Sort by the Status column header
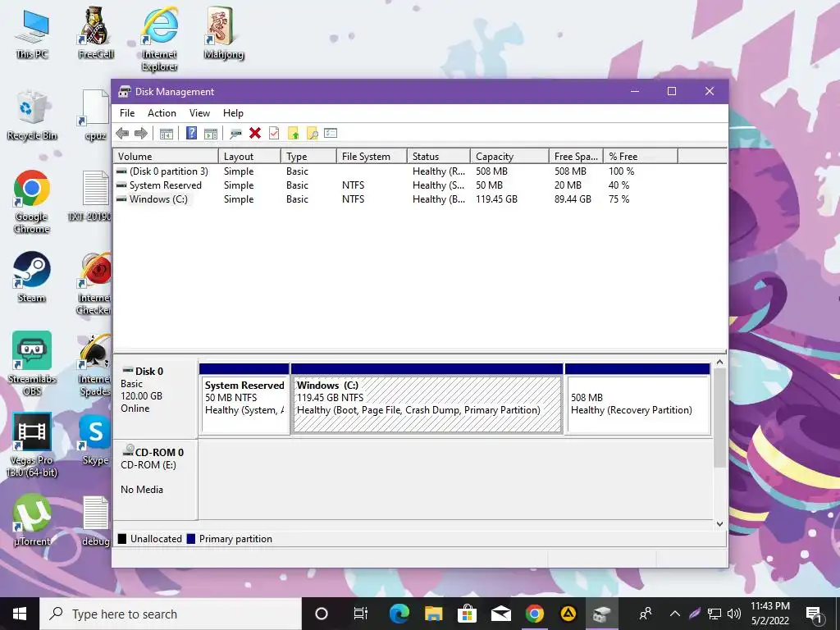This screenshot has height=630, width=840. click(x=439, y=157)
